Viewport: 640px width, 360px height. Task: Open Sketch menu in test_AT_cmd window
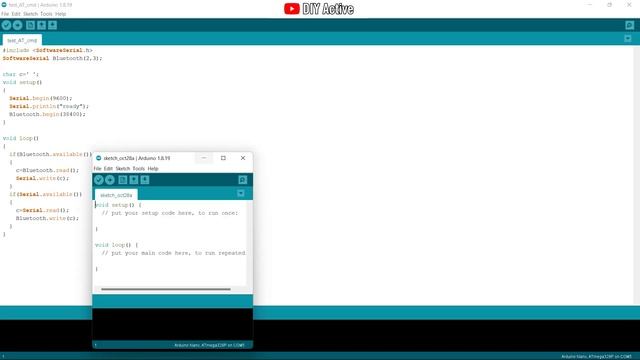coord(30,14)
